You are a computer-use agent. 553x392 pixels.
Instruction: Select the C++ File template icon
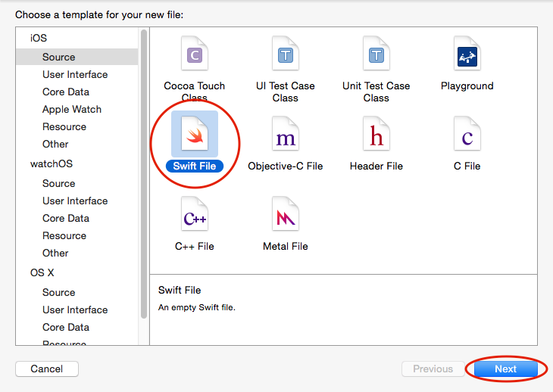point(195,216)
